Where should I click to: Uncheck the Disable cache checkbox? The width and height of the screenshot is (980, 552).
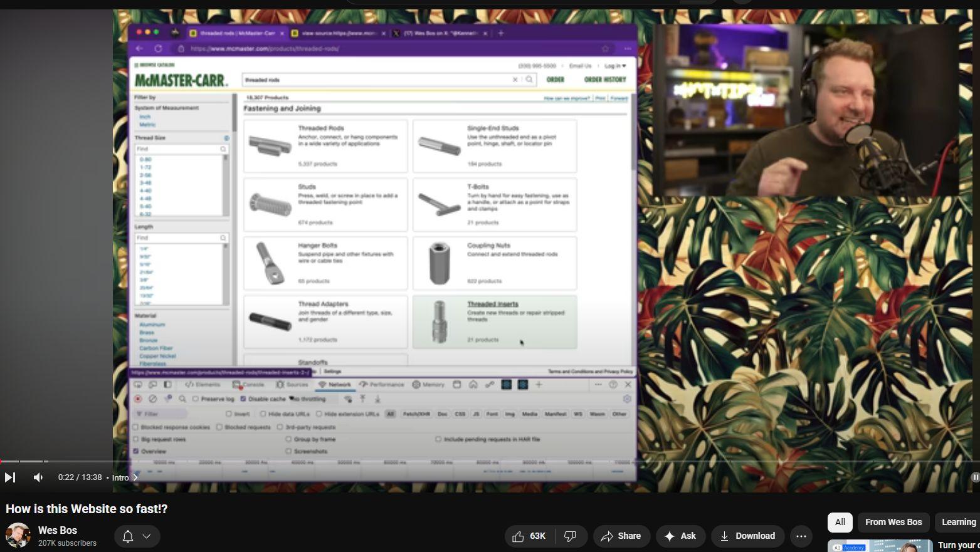(x=243, y=399)
